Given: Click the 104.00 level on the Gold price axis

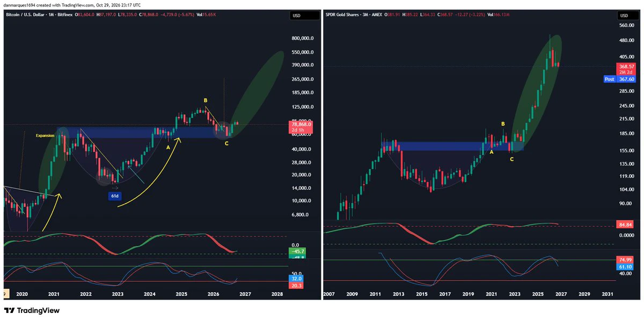Looking at the screenshot, I should (627, 190).
